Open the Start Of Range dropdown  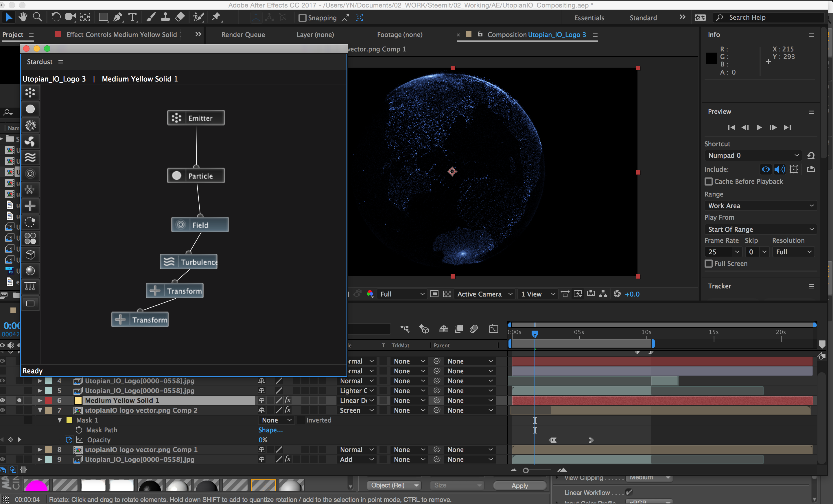coord(760,229)
